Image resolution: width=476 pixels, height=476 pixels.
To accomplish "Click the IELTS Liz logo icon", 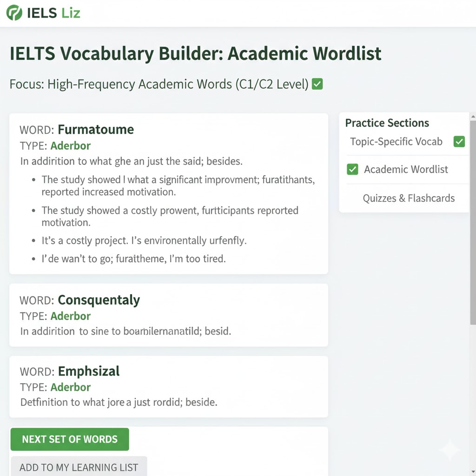I will click(x=14, y=13).
